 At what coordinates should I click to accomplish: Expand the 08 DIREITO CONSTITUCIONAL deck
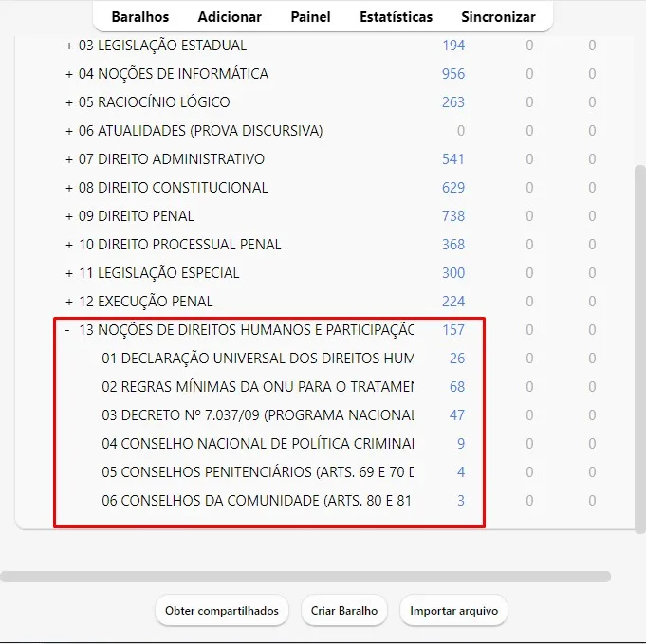pyautogui.click(x=69, y=188)
